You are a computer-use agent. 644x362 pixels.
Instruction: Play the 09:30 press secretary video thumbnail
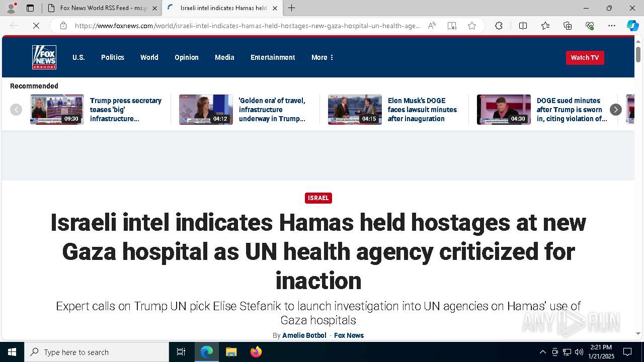pos(57,110)
